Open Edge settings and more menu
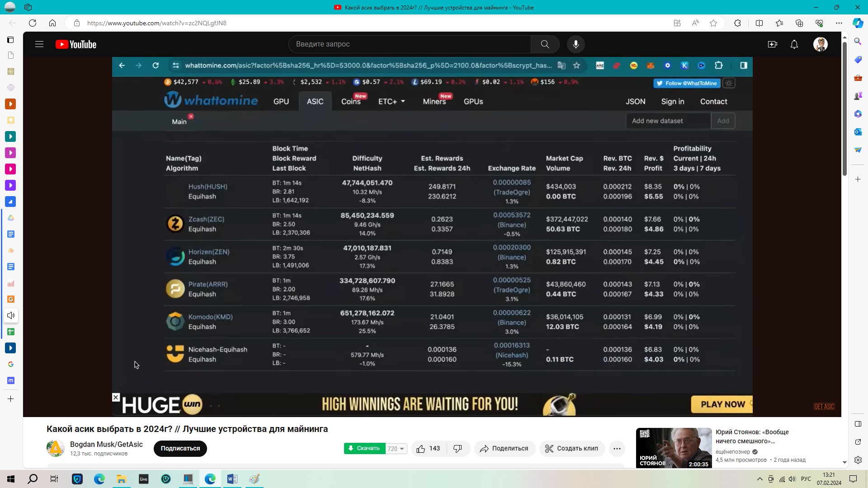 tap(839, 23)
